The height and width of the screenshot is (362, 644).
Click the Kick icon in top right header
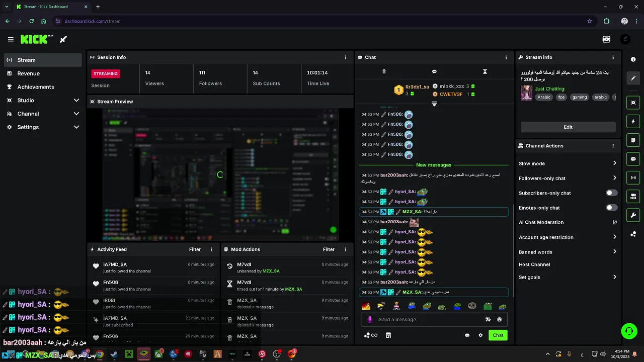coord(606,39)
